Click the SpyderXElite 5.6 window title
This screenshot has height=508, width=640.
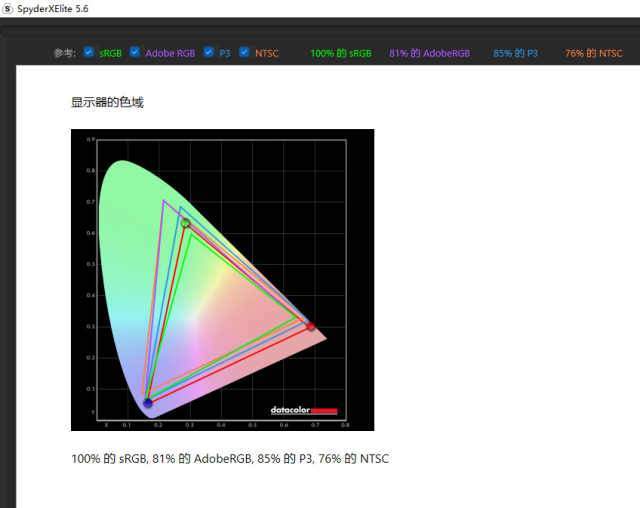point(53,9)
